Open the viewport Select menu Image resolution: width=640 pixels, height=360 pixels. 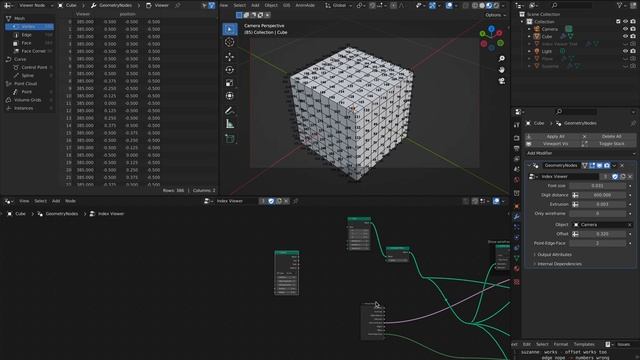(x=240, y=5)
